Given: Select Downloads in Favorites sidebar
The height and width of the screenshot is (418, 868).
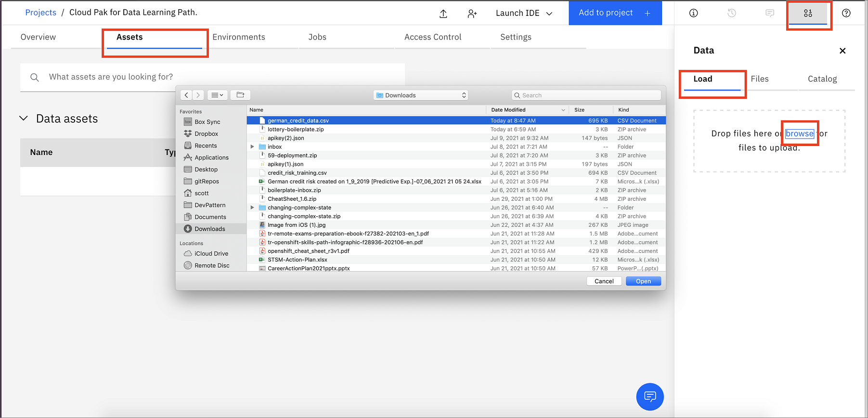Looking at the screenshot, I should [x=211, y=229].
